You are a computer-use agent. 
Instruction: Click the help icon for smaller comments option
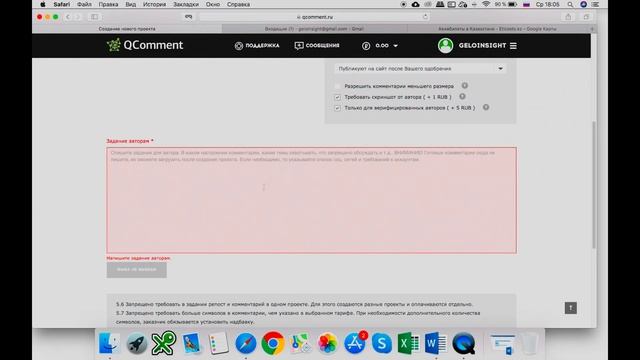click(x=464, y=86)
